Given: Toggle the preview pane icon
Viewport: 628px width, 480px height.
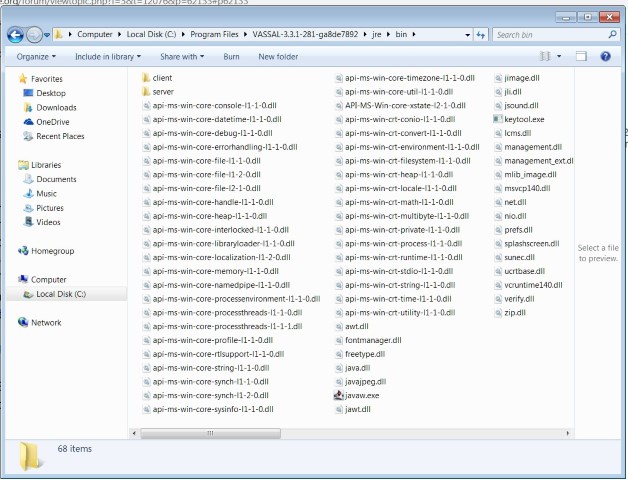Looking at the screenshot, I should pos(581,56).
